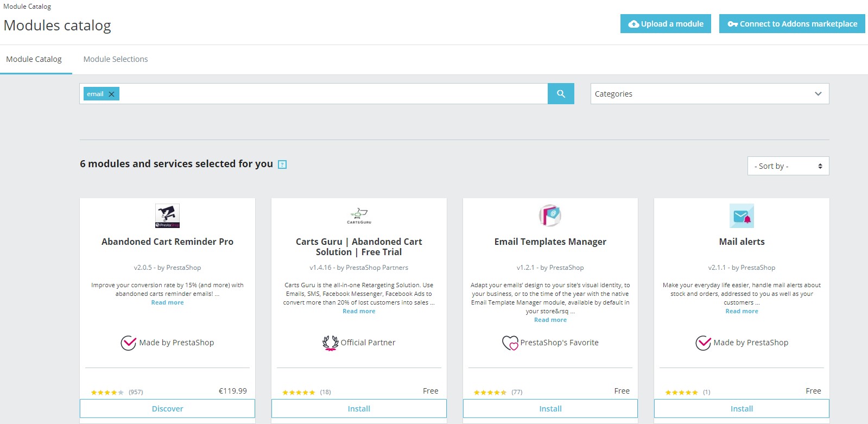Click v2.1.1 - by PrestaShop text
The height and width of the screenshot is (424, 868).
742,268
